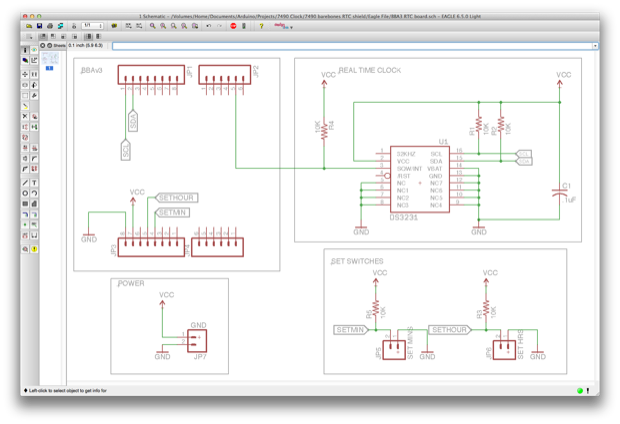Select the Net tool

pos(34,214)
